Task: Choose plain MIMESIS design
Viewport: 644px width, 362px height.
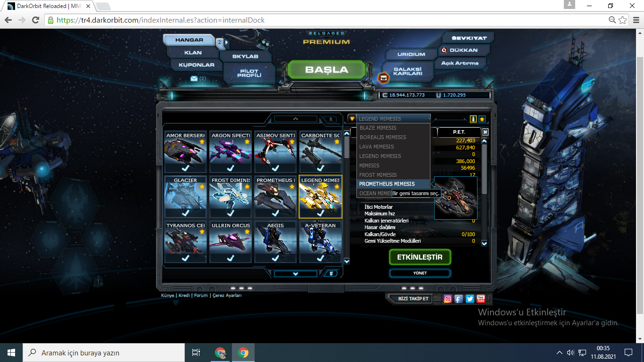Action: [393, 165]
